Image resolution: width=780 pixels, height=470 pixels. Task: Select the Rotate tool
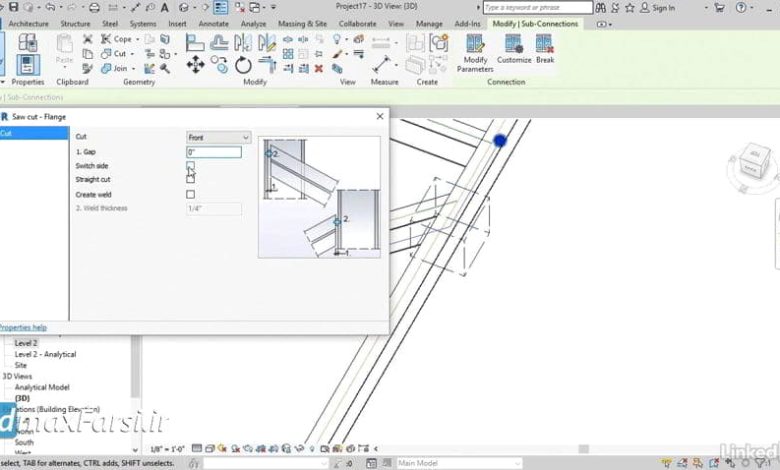[x=243, y=65]
